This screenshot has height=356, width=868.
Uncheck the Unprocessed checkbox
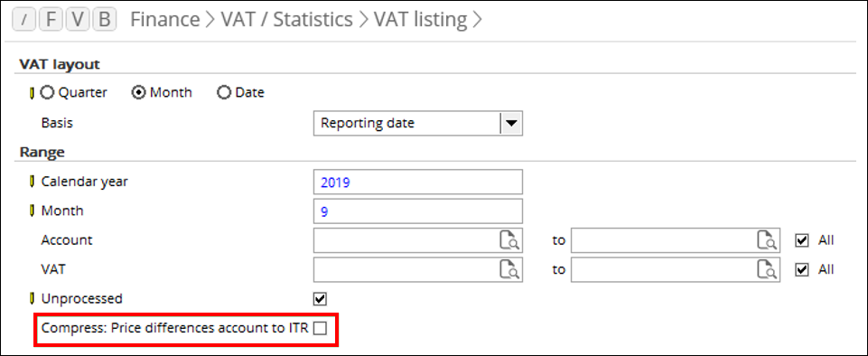pos(320,299)
